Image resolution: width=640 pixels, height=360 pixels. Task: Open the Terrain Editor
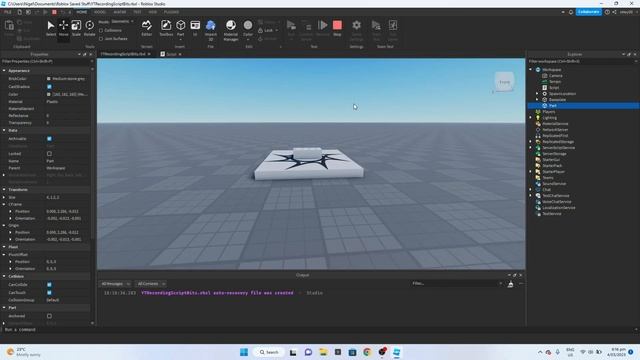pyautogui.click(x=147, y=28)
